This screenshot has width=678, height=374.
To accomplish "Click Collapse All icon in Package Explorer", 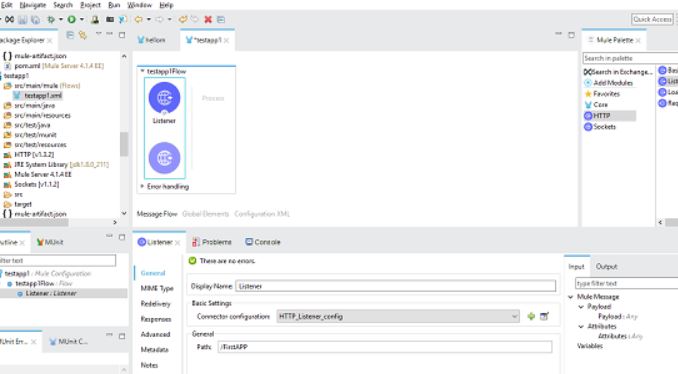I will (70, 35).
